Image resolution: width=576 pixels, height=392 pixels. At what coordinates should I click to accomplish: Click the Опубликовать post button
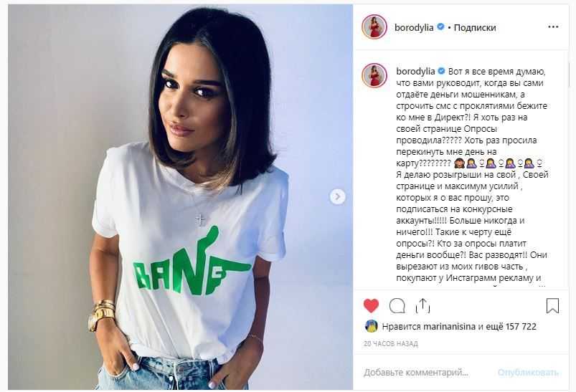tap(528, 373)
